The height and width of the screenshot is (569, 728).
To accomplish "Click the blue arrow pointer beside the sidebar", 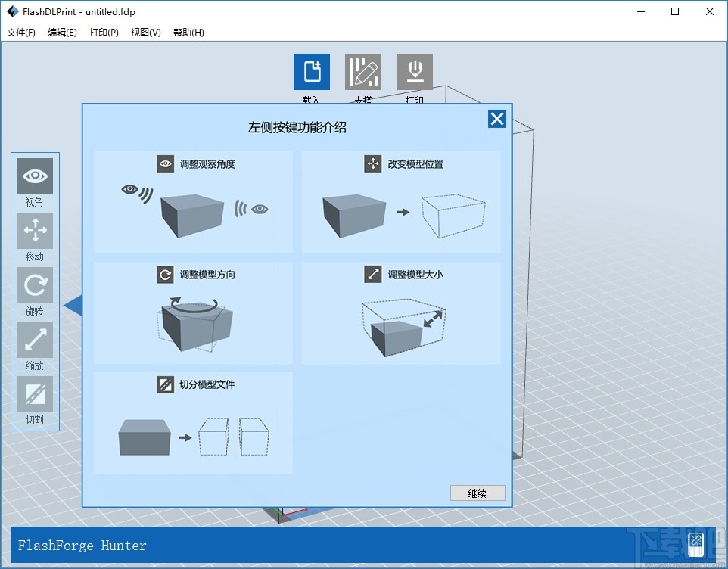I will tap(73, 306).
